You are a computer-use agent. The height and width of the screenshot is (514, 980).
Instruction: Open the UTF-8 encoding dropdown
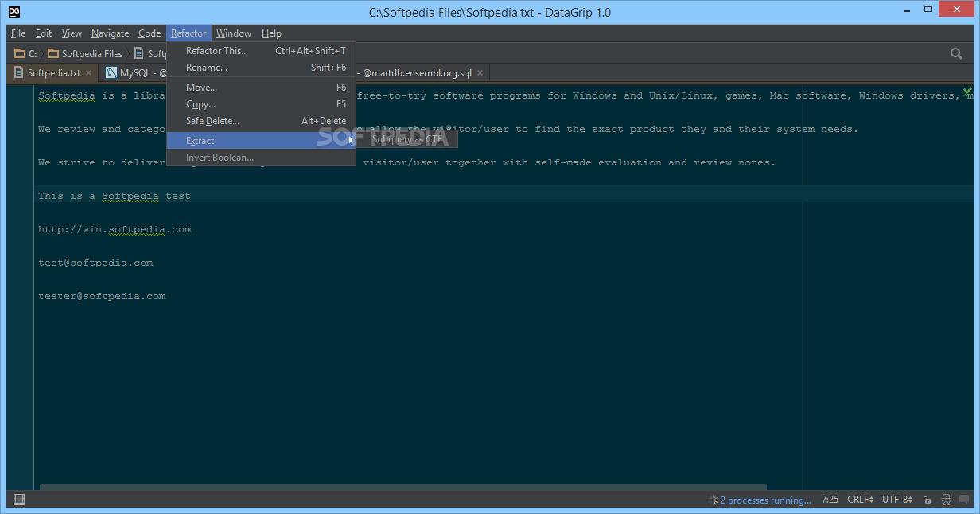click(x=898, y=500)
